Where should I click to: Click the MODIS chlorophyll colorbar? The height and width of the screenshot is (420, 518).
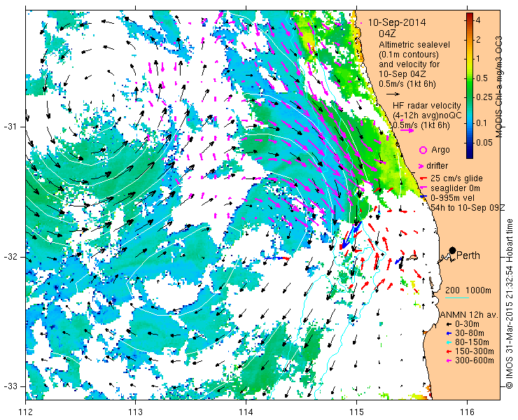coord(470,85)
